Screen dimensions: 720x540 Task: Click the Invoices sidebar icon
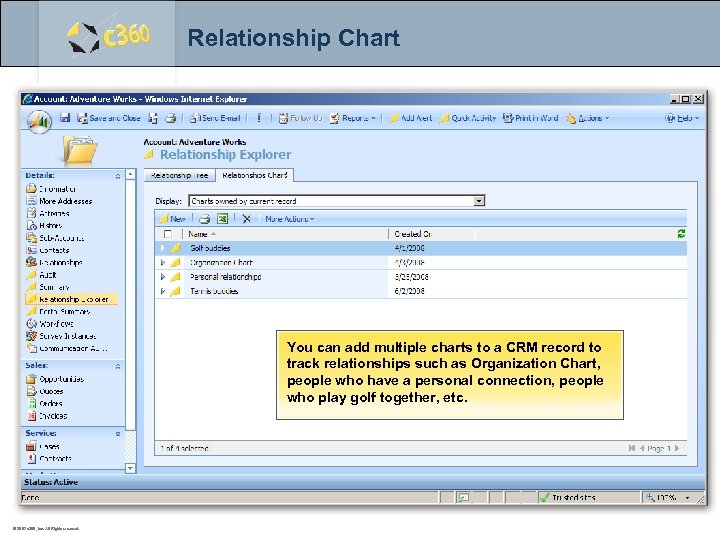31,416
